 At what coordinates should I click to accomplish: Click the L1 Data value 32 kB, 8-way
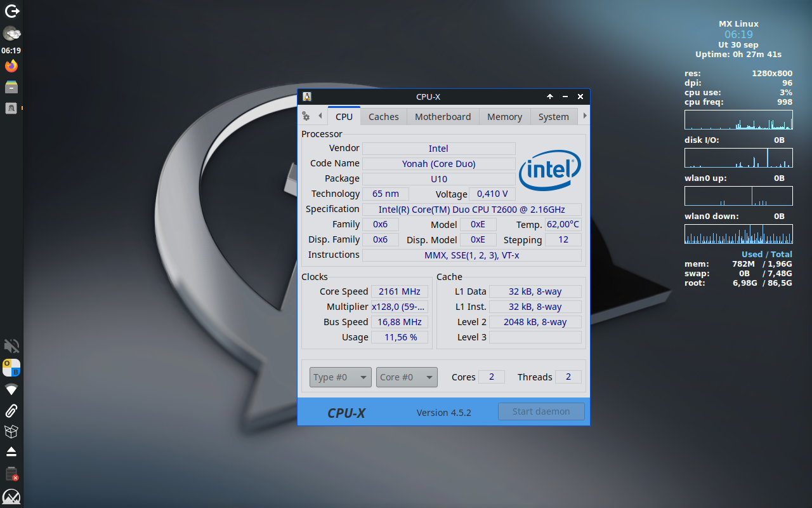click(x=535, y=291)
